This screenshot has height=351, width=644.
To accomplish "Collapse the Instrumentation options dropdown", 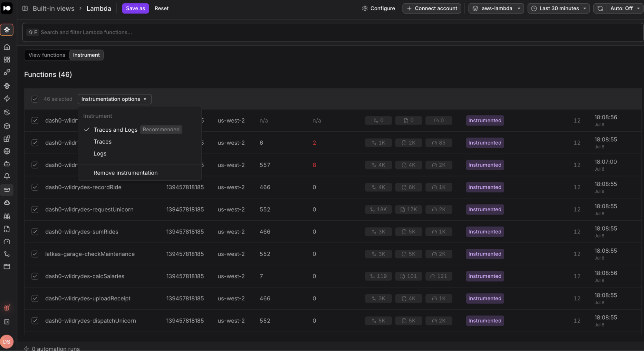I will (114, 99).
